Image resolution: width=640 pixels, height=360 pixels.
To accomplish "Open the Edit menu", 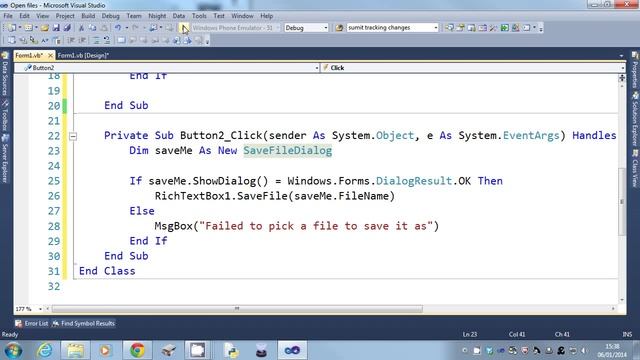I will point(24,16).
